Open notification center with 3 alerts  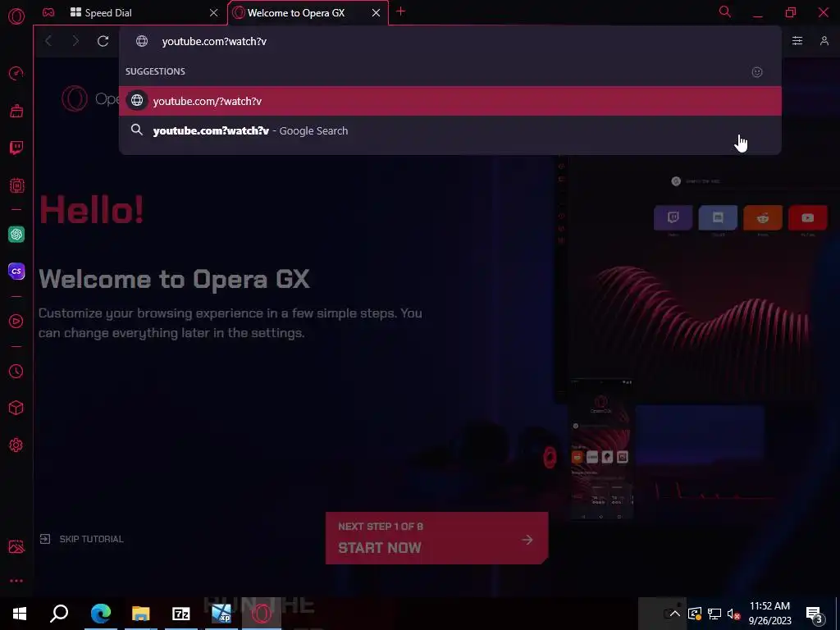click(815, 614)
